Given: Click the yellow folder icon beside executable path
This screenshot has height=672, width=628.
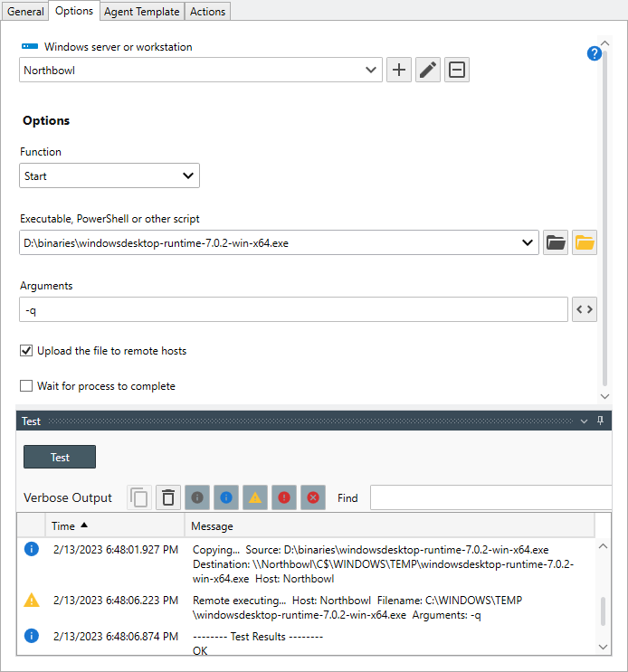Looking at the screenshot, I should [585, 242].
